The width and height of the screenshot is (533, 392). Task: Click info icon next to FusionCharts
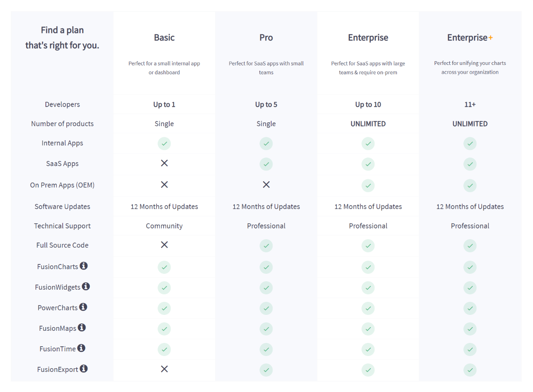(84, 266)
